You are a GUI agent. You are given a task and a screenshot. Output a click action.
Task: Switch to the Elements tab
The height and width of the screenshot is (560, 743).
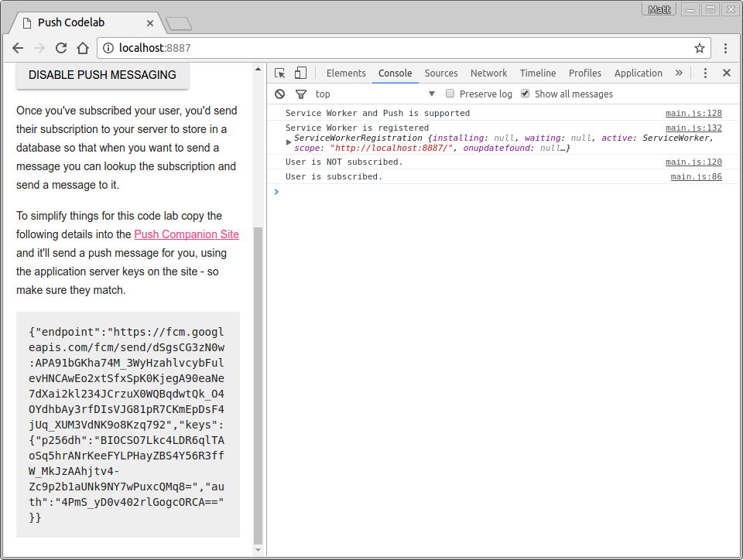pyautogui.click(x=346, y=73)
